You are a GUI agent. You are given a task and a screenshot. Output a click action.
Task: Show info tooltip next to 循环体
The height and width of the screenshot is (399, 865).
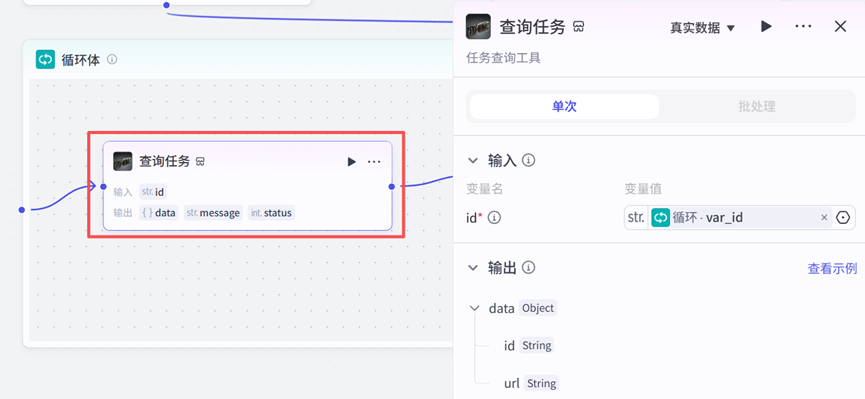[x=112, y=60]
